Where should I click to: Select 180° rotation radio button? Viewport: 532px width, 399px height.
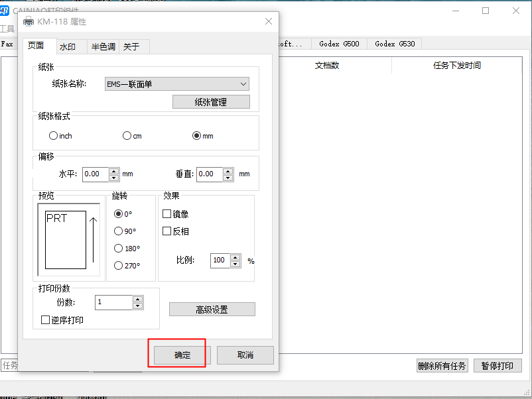pyautogui.click(x=119, y=249)
